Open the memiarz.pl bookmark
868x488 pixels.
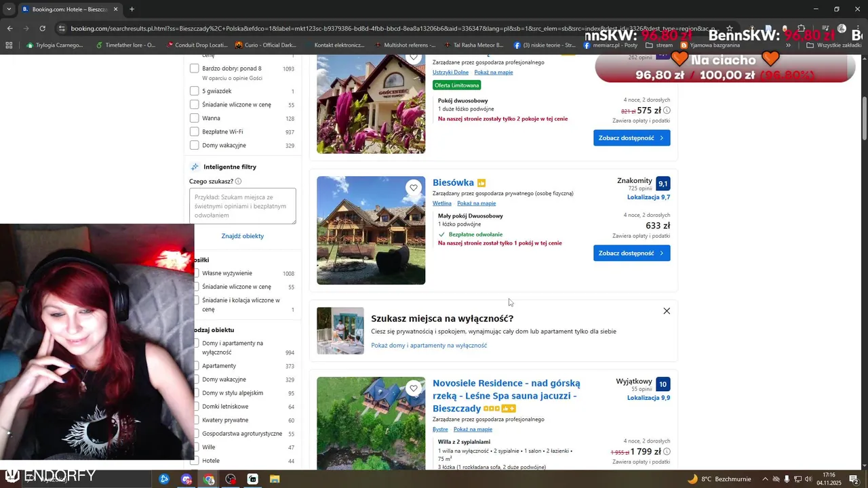[x=610, y=45]
